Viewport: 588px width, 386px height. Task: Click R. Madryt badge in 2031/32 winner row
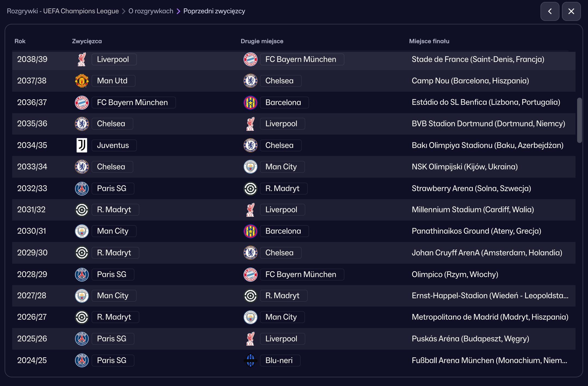pyautogui.click(x=82, y=210)
